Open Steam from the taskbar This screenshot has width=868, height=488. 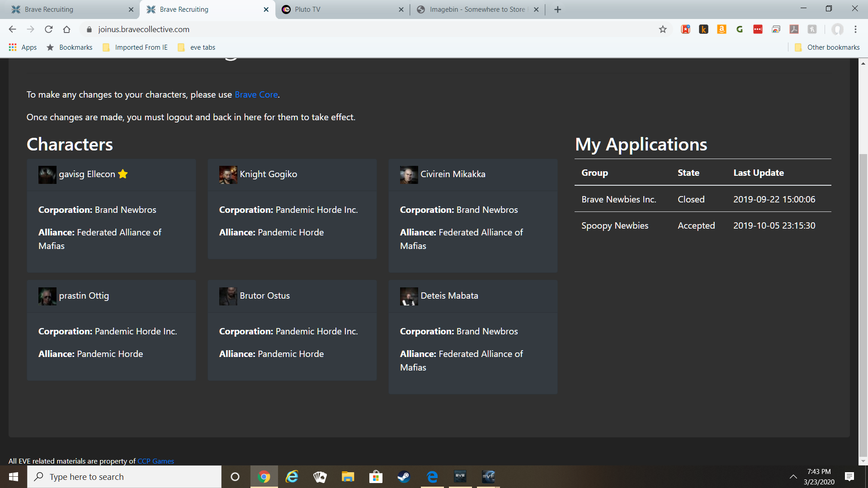(404, 477)
